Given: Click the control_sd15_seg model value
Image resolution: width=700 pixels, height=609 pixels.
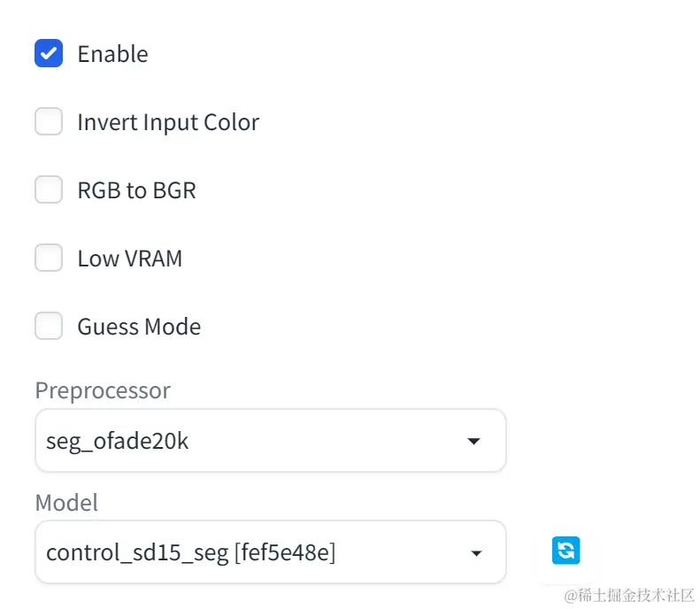Looking at the screenshot, I should [x=137, y=553].
